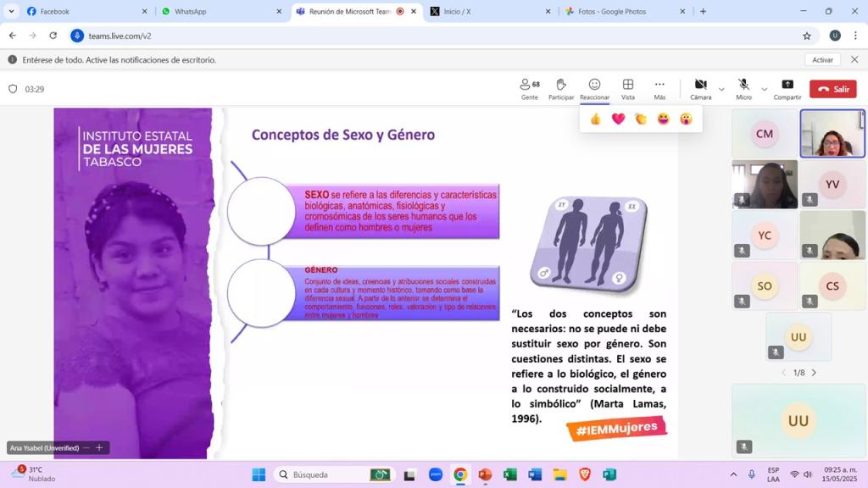
Task: Click the Reaccionar button to hide reactions
Action: click(594, 88)
